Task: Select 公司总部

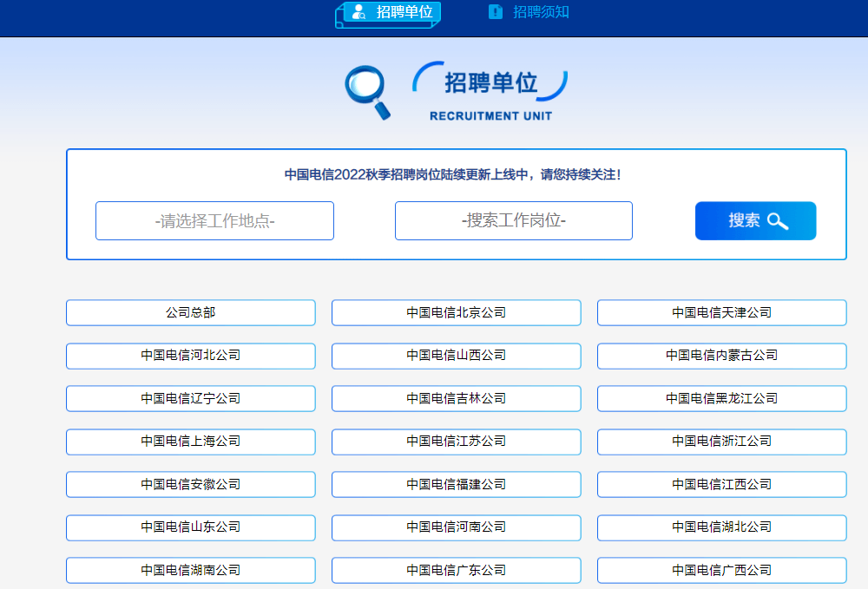Action: (x=191, y=312)
